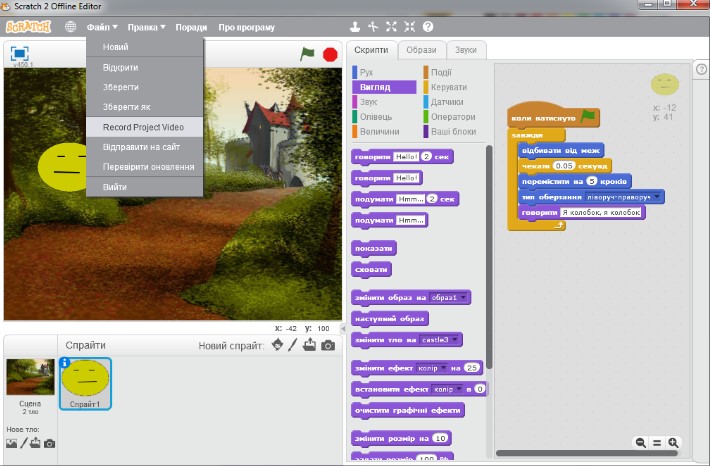The height and width of the screenshot is (466, 710).
Task: Select the Сцена backdrop thumbnail
Action: coord(30,377)
